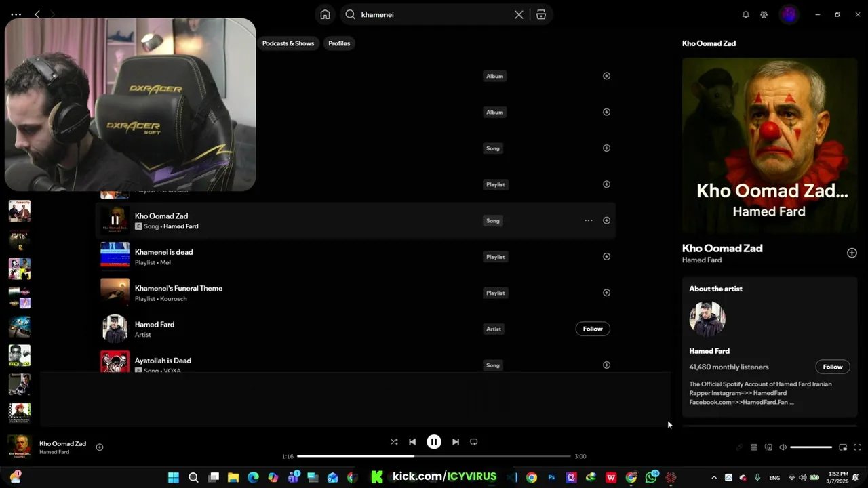Follow Hamed Fard in search results
868x488 pixels.
pos(593,329)
